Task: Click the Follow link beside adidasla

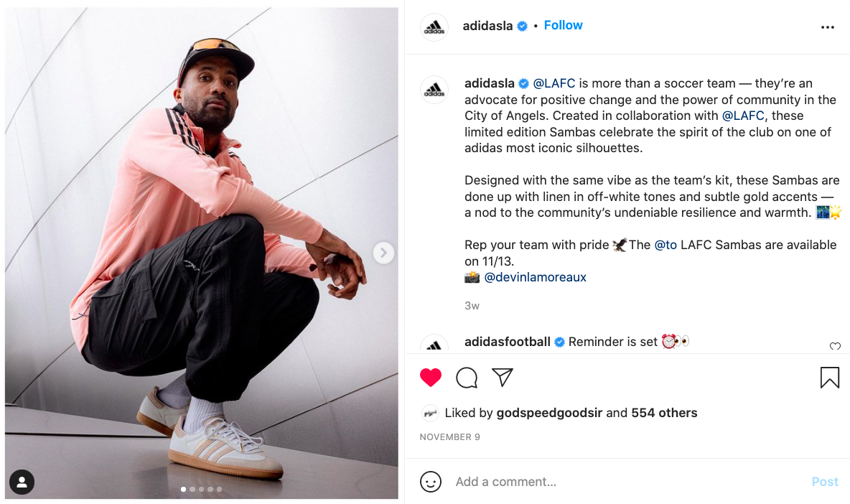Action: coord(564,25)
